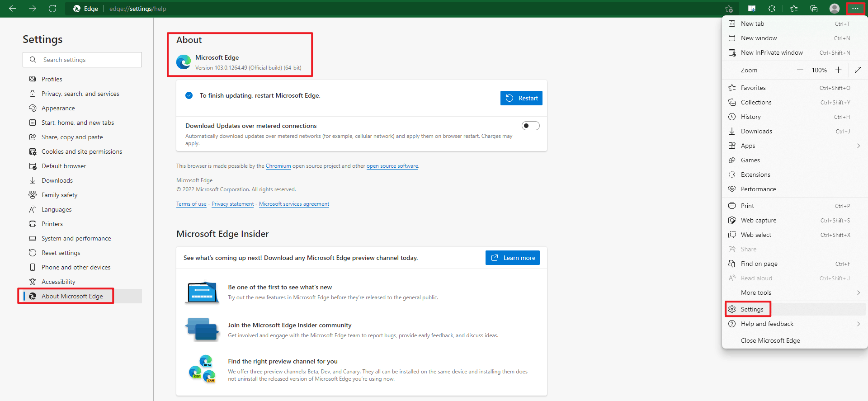Click the Profiles sidebar icon
Screen dimensions: 868x401
tap(33, 79)
